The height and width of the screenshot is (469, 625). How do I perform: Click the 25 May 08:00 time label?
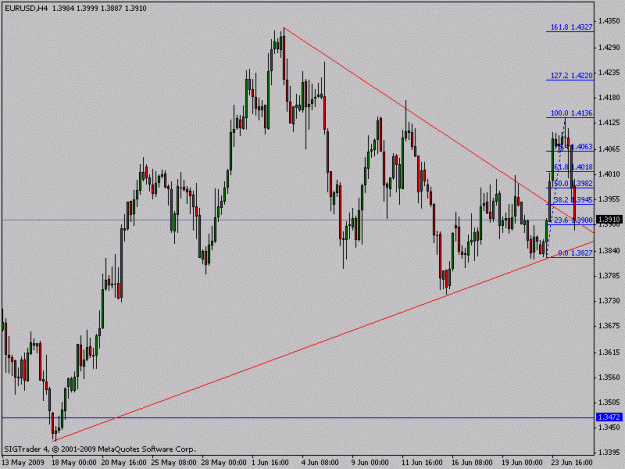[174, 463]
